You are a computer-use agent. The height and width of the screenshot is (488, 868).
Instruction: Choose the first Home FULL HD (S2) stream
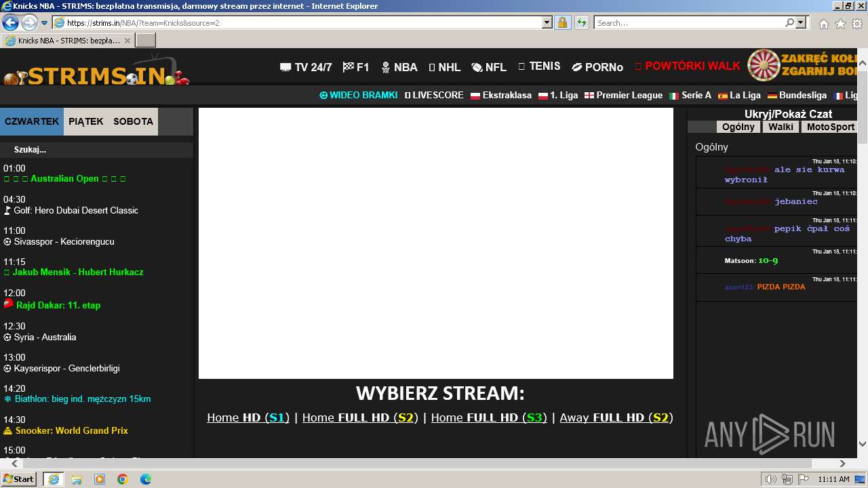360,418
